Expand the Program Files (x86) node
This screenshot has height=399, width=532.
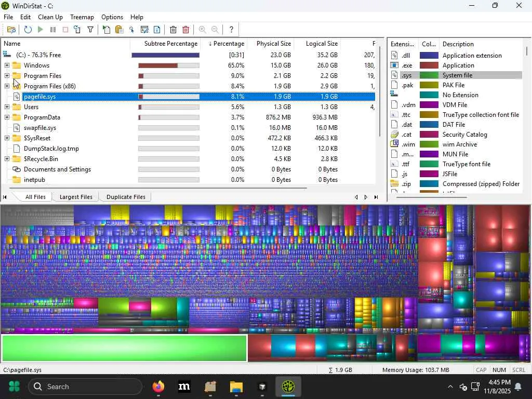pos(7,86)
